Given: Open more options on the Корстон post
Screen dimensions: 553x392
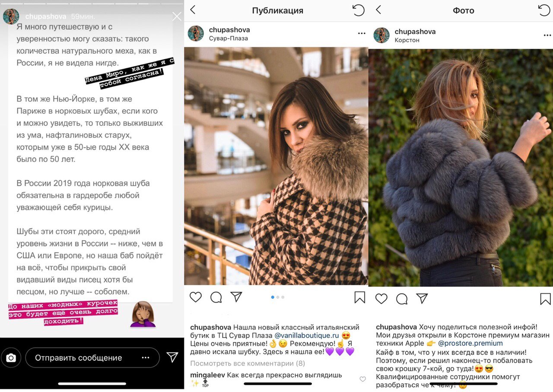Looking at the screenshot, I should pyautogui.click(x=547, y=35).
